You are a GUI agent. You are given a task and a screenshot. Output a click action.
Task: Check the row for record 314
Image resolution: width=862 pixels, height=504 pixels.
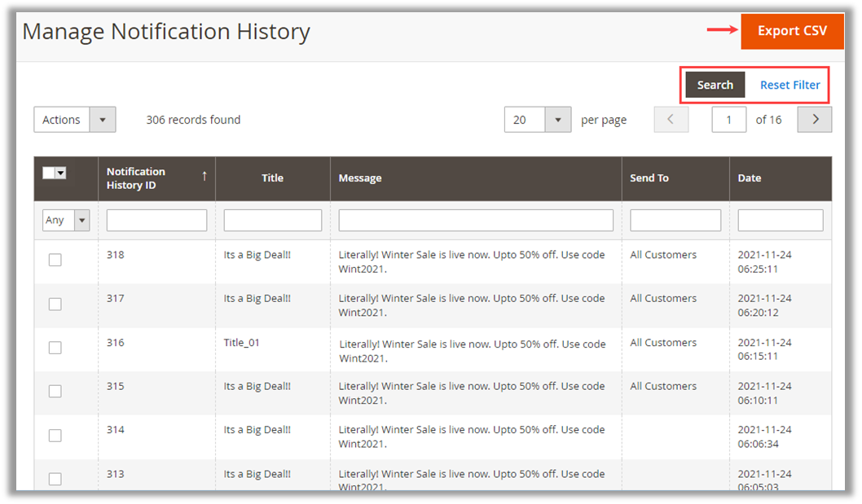[x=55, y=436]
